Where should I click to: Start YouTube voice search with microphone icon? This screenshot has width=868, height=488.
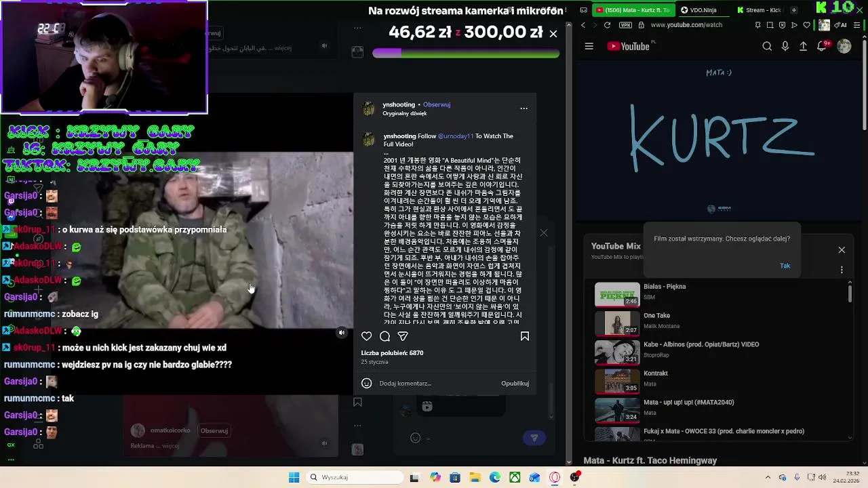785,46
